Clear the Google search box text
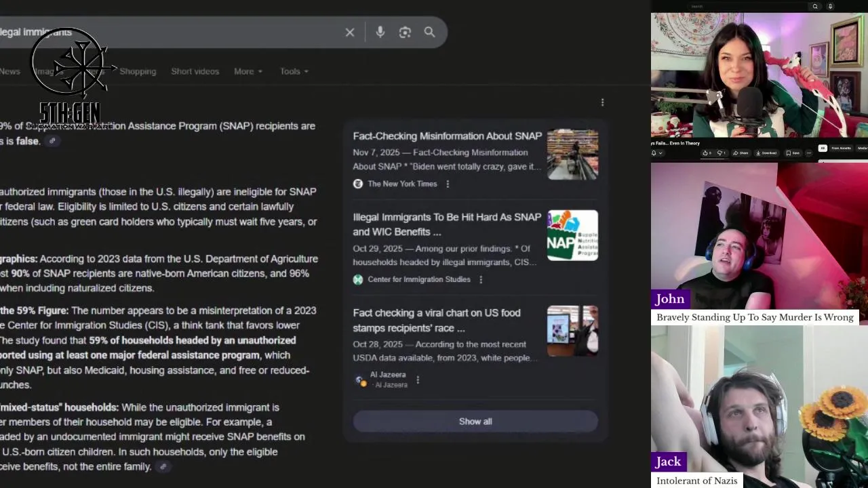868x488 pixels. (x=350, y=32)
